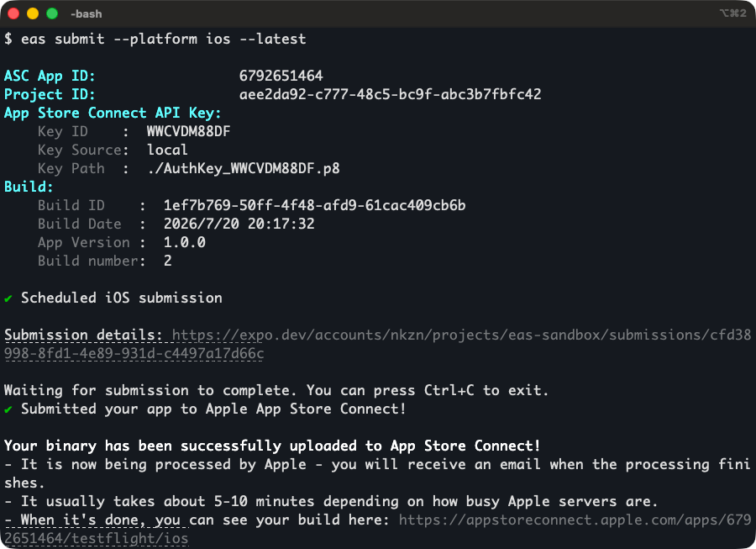Click the green checkmark beside Submitted your app
The image size is (756, 549).
(8, 409)
